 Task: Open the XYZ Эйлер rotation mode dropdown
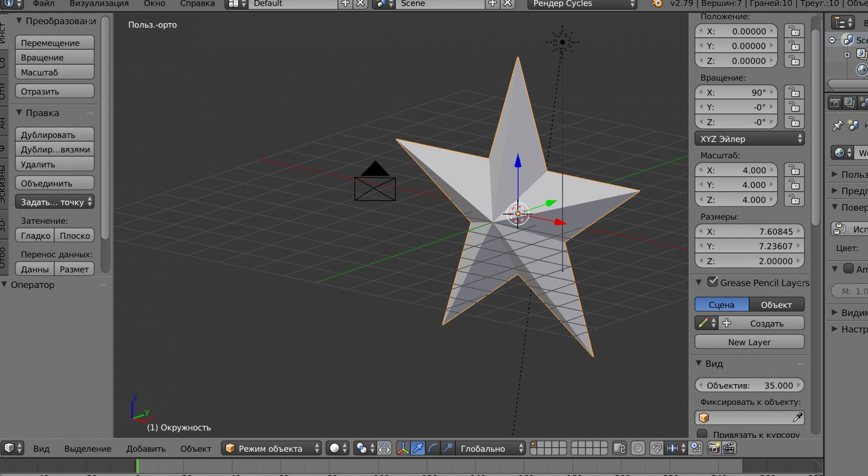[749, 139]
